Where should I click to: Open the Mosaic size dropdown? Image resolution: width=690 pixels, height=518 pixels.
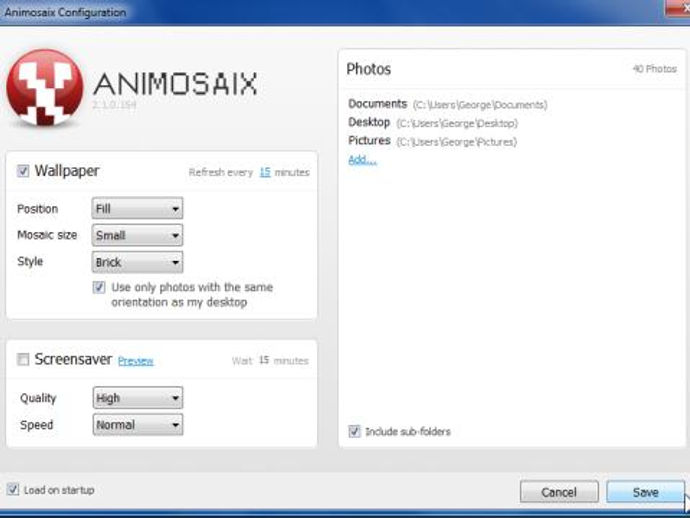[x=137, y=235]
